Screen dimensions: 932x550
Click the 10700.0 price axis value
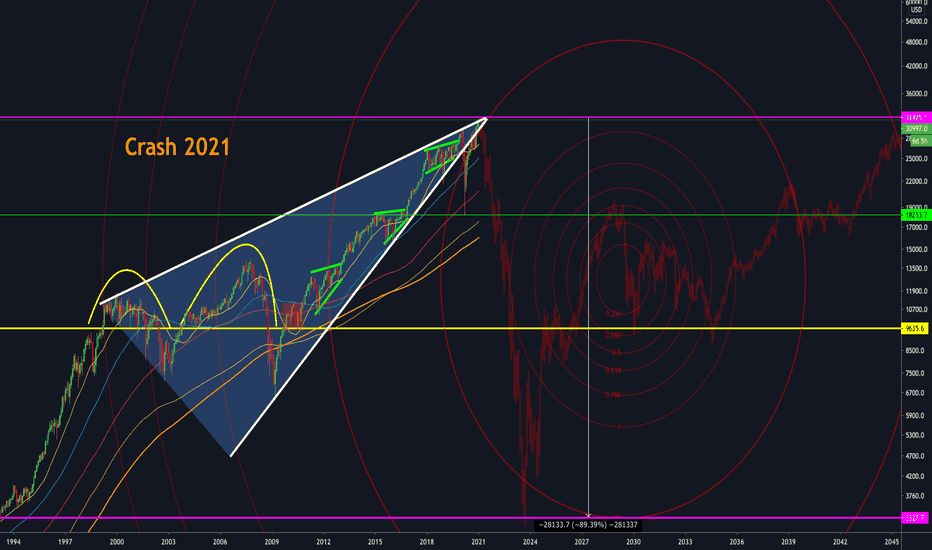tap(916, 310)
